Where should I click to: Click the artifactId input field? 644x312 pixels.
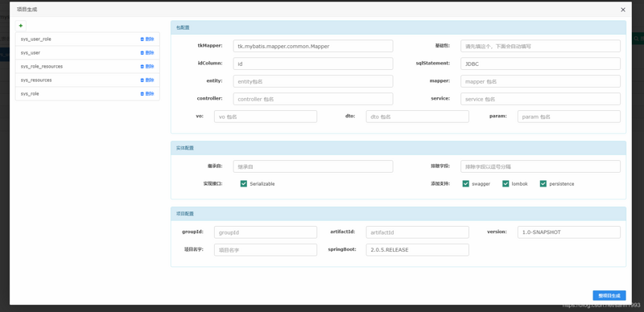point(417,232)
